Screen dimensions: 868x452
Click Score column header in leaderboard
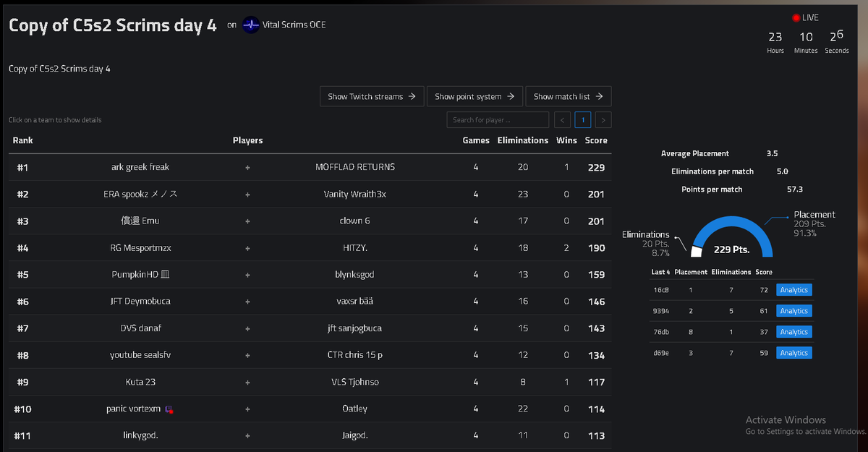click(596, 140)
